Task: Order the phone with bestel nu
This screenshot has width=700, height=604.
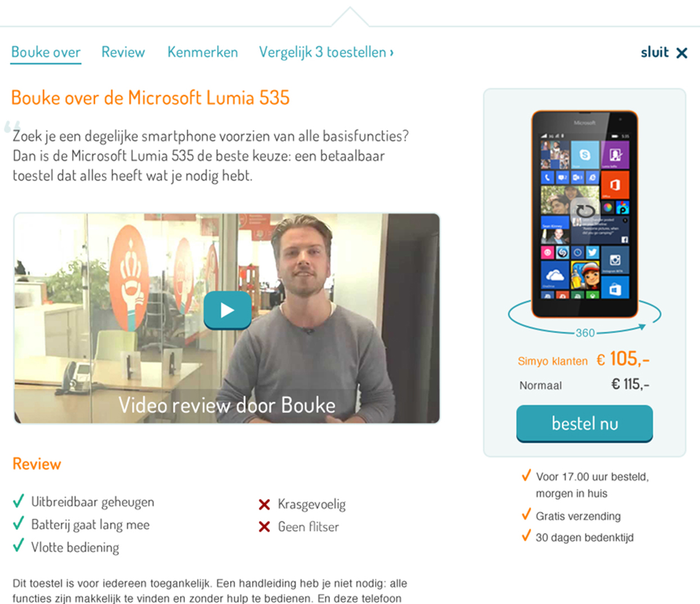Action: click(x=585, y=423)
